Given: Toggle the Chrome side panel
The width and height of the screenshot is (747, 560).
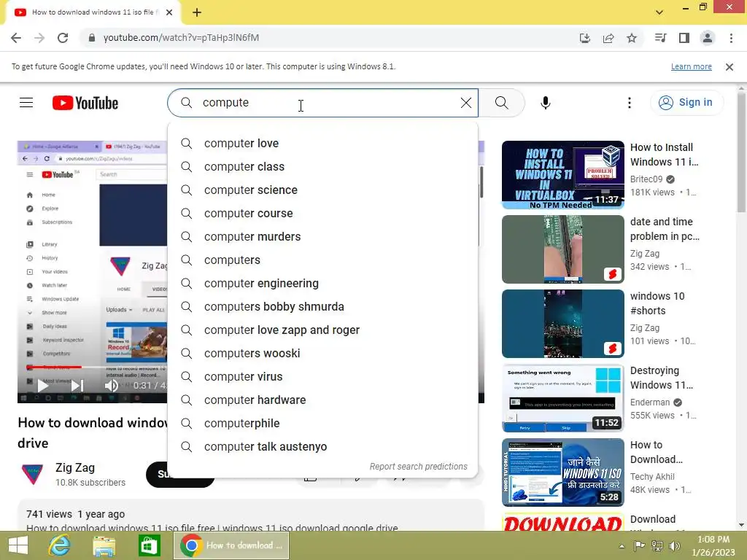Looking at the screenshot, I should 684,38.
